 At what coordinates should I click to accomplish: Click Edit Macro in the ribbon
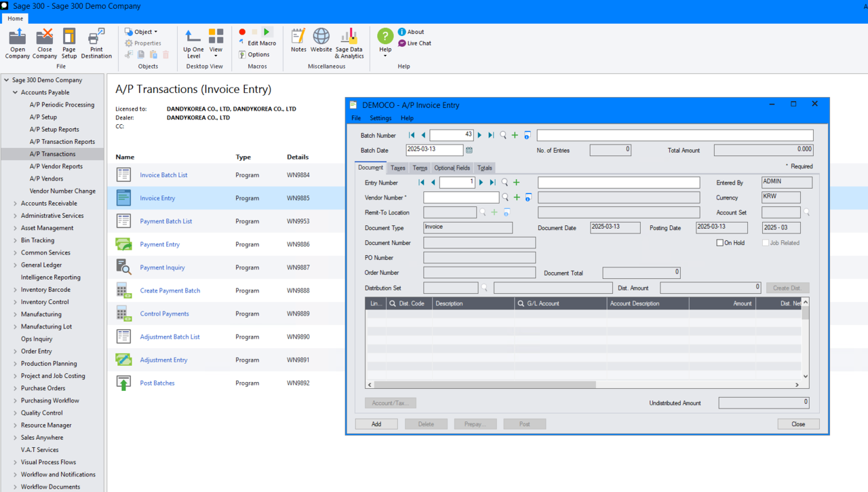coord(257,43)
